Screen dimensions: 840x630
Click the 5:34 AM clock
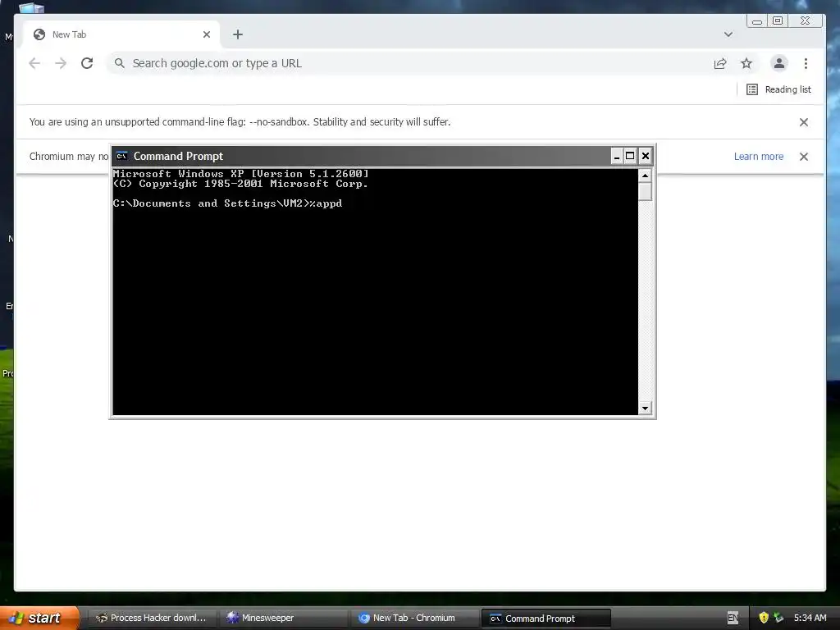click(x=810, y=618)
